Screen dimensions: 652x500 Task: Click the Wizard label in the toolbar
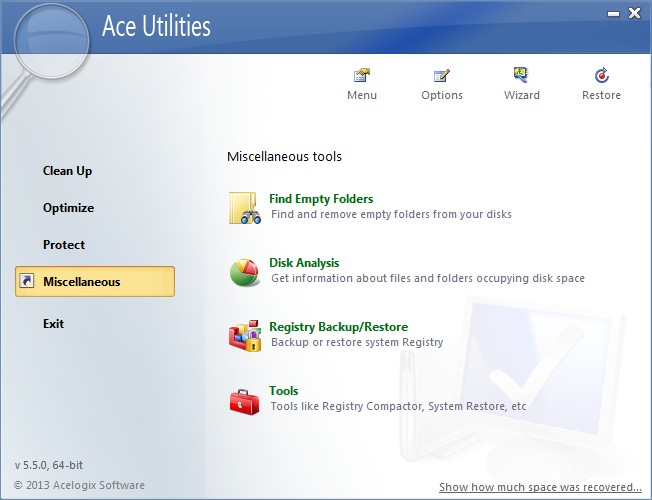(x=521, y=95)
